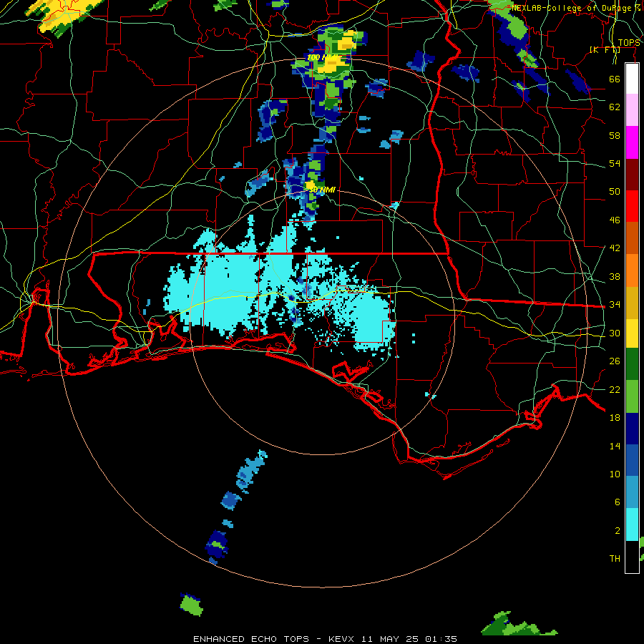Click the 'ENHANCED ECHO TOPS' caption text
Screen dimensions: 644x644
250,639
